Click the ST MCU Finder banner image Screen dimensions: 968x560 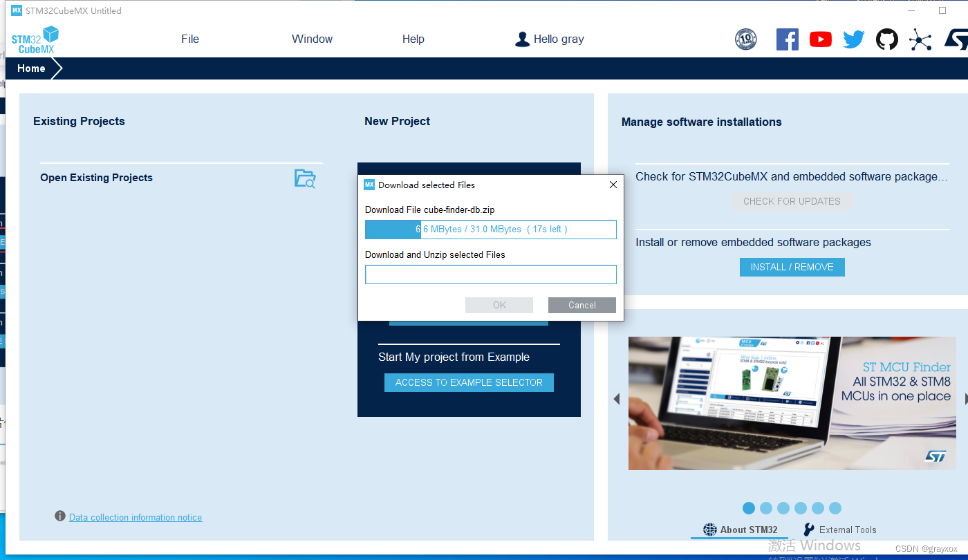792,403
